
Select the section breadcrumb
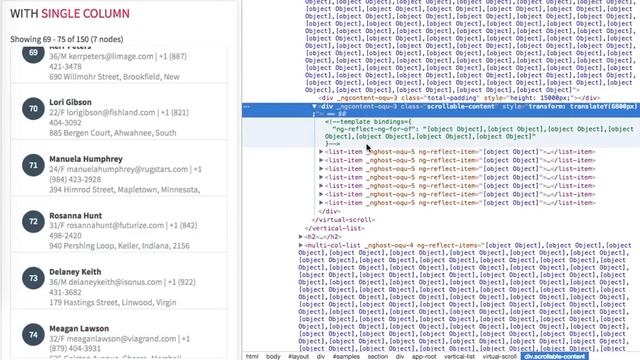378,356
